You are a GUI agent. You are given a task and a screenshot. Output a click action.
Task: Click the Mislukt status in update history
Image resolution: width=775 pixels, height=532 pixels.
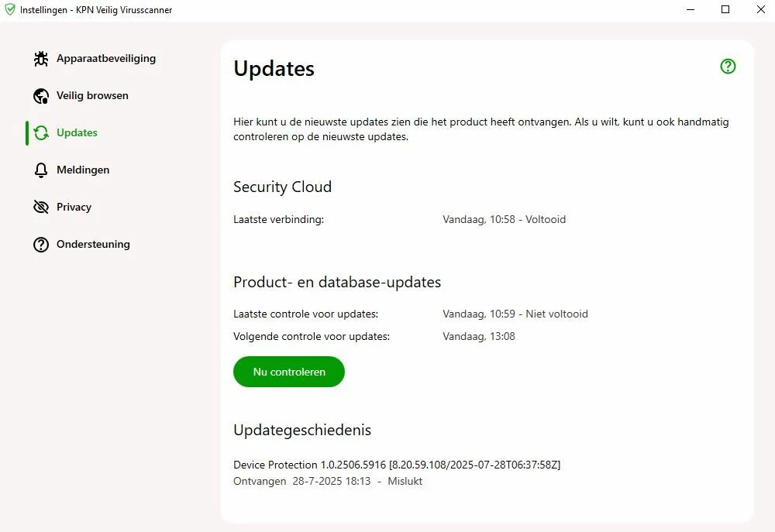(x=405, y=482)
